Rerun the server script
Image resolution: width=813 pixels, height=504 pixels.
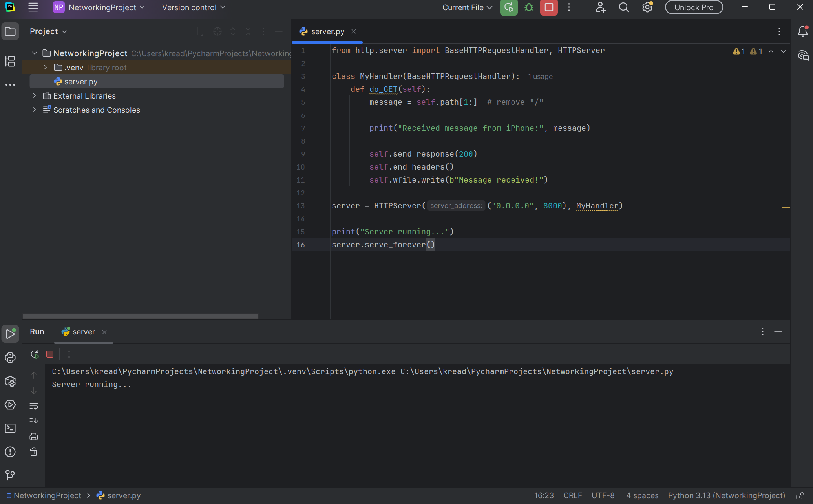[35, 354]
